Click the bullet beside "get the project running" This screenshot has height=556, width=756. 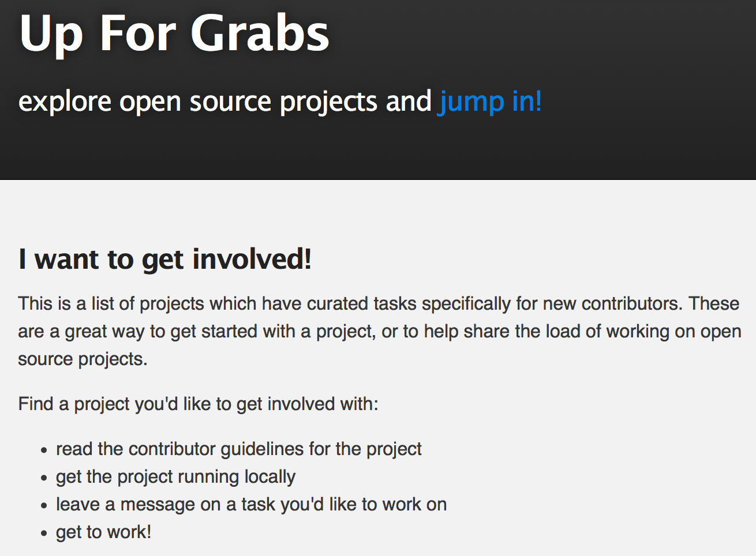click(44, 478)
